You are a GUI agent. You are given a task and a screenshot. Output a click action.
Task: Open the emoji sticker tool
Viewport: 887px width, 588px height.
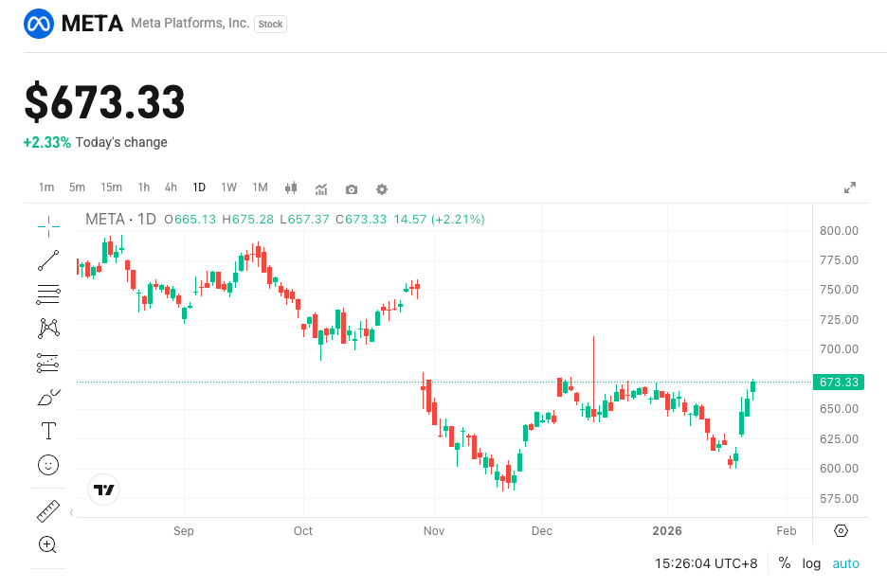47,465
